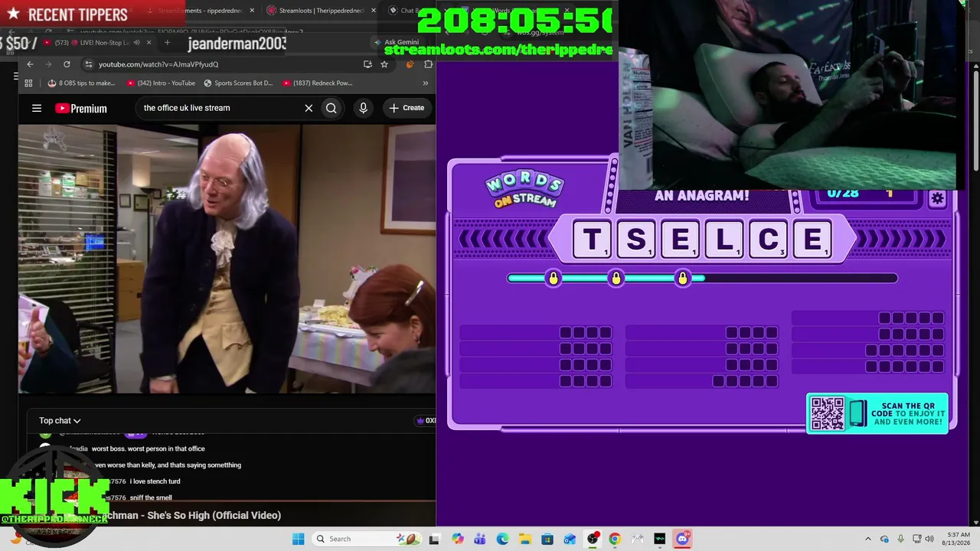The width and height of the screenshot is (980, 551).
Task: Click the letter tile L
Action: tap(724, 240)
